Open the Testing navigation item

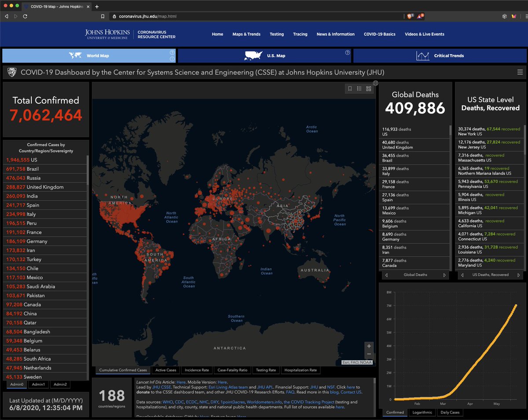click(277, 34)
